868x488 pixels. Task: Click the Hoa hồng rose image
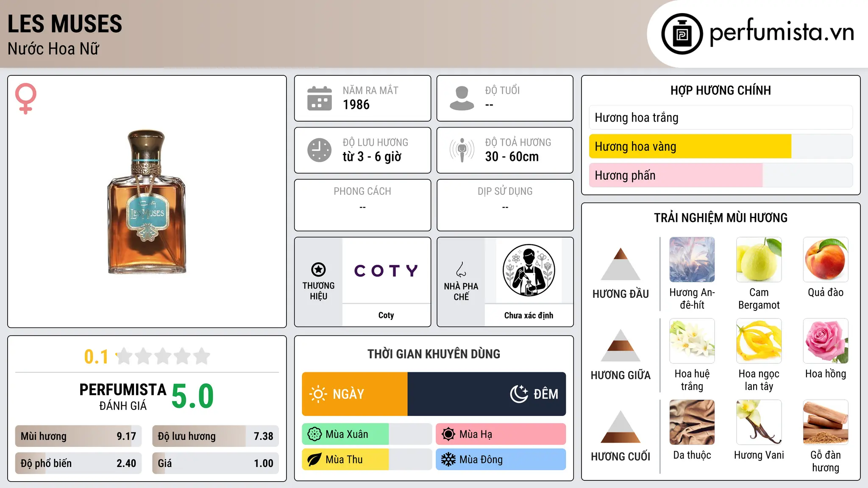point(826,341)
